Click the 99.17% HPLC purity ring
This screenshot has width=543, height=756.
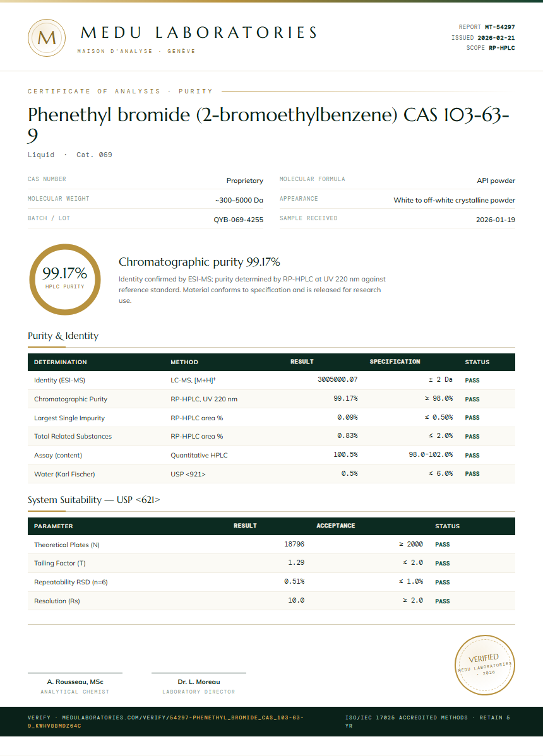(x=64, y=279)
